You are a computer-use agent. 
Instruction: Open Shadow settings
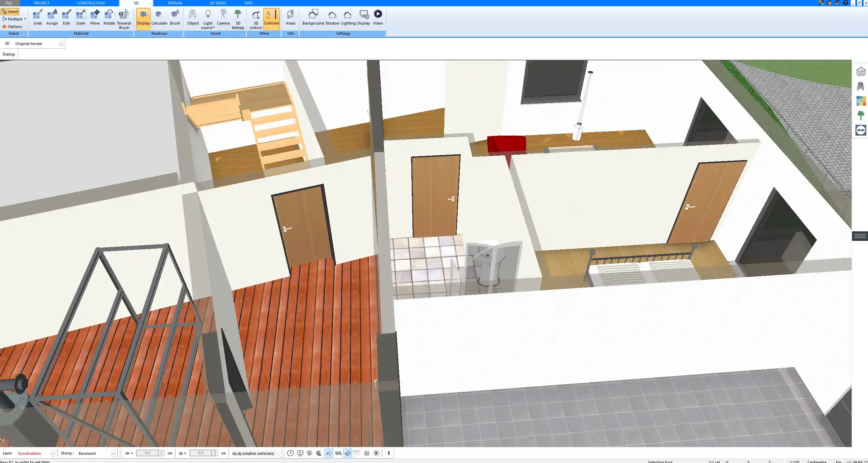(332, 18)
